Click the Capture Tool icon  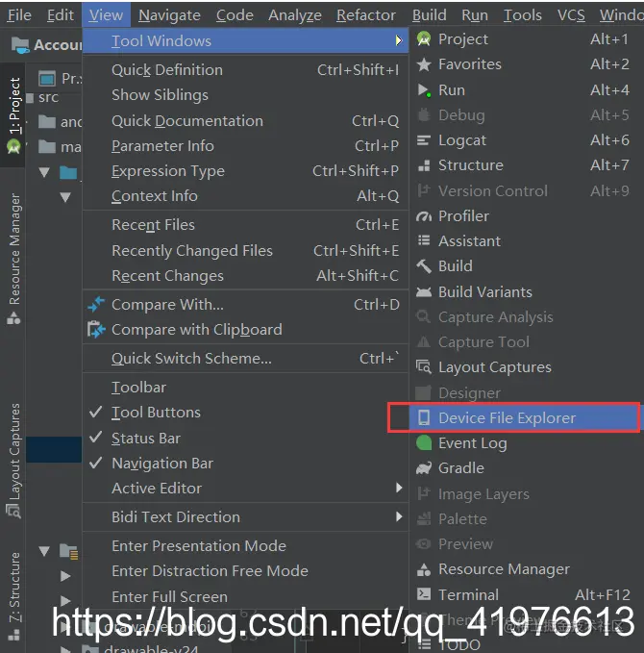424,342
